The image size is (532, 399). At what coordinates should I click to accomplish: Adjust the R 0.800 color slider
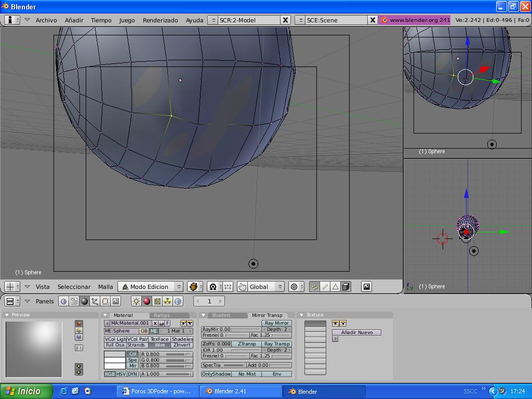point(166,354)
